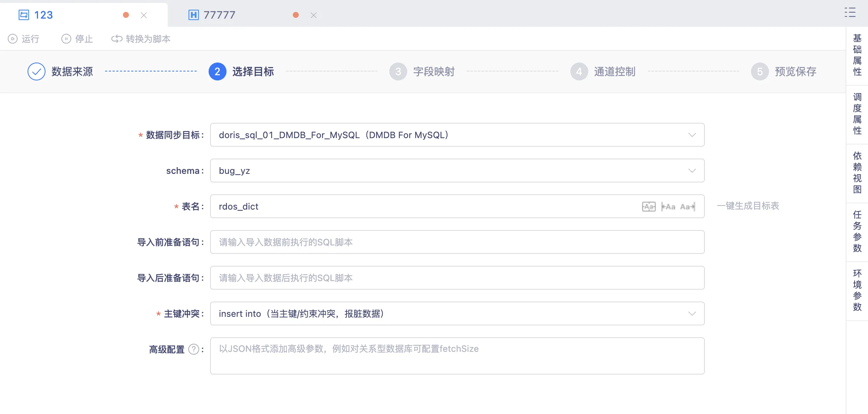Click the 运行 run button
The image size is (868, 414).
[x=24, y=39]
